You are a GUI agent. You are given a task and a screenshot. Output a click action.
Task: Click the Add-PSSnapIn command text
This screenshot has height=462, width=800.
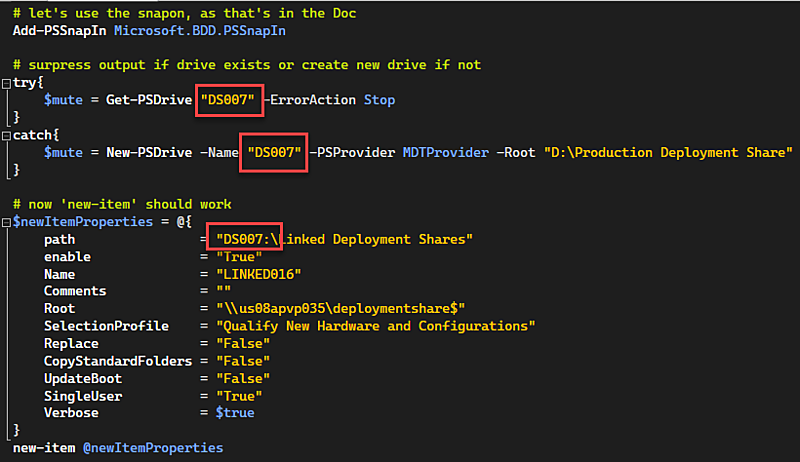[59, 31]
